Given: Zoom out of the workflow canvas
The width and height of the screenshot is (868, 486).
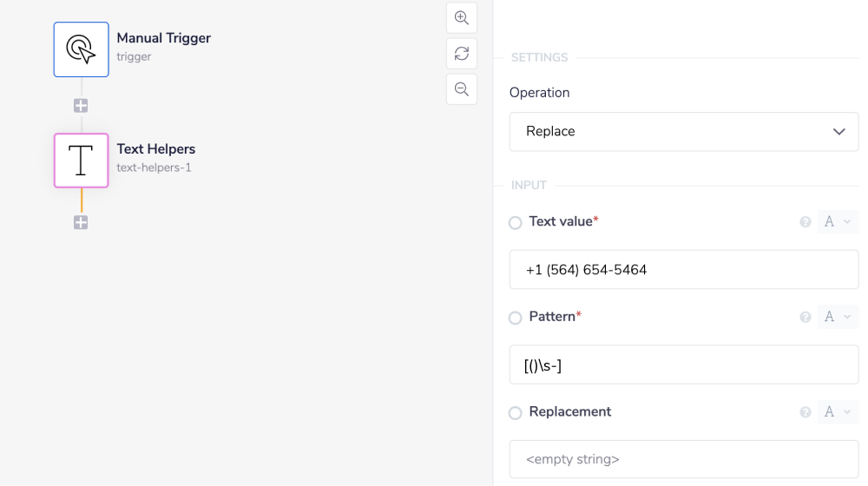Looking at the screenshot, I should click(x=462, y=89).
